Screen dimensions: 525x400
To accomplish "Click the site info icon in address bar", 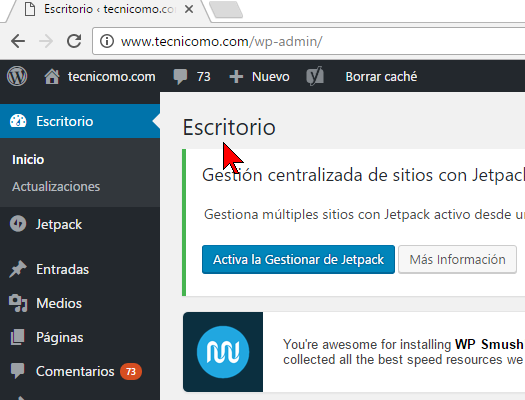I will 107,42.
